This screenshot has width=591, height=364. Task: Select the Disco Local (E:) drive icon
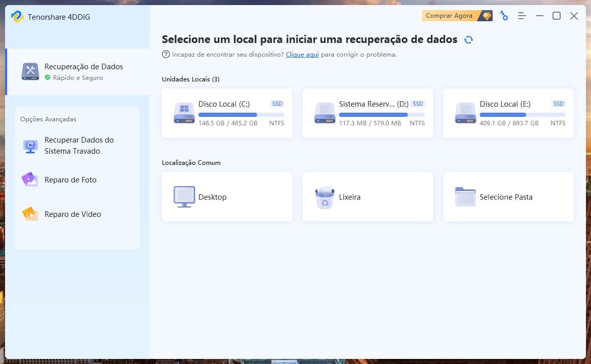click(465, 113)
